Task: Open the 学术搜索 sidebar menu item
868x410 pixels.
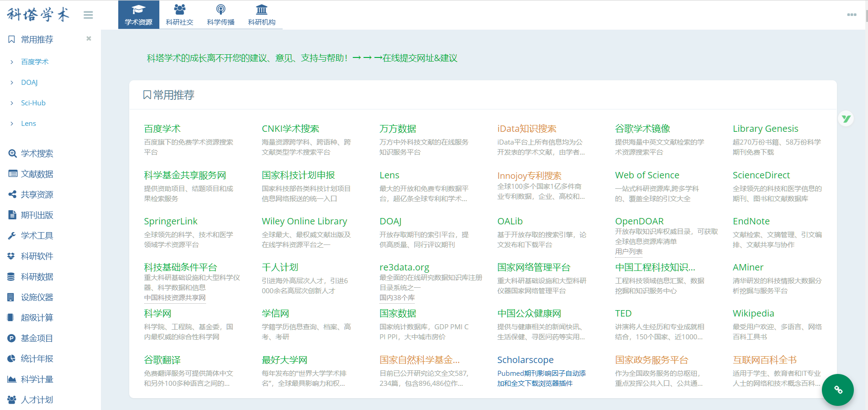Action: coord(37,154)
